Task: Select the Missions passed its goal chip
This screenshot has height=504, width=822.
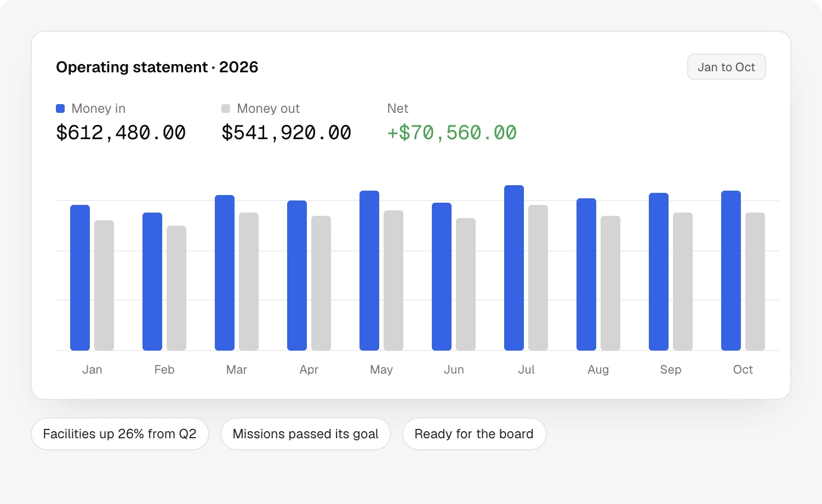Action: [305, 434]
